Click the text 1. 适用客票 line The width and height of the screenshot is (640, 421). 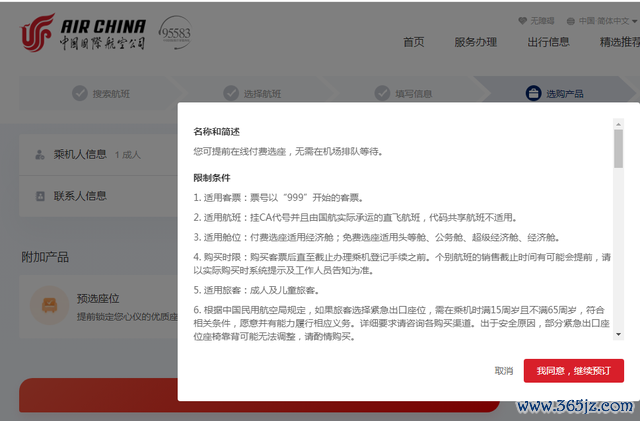(x=278, y=198)
